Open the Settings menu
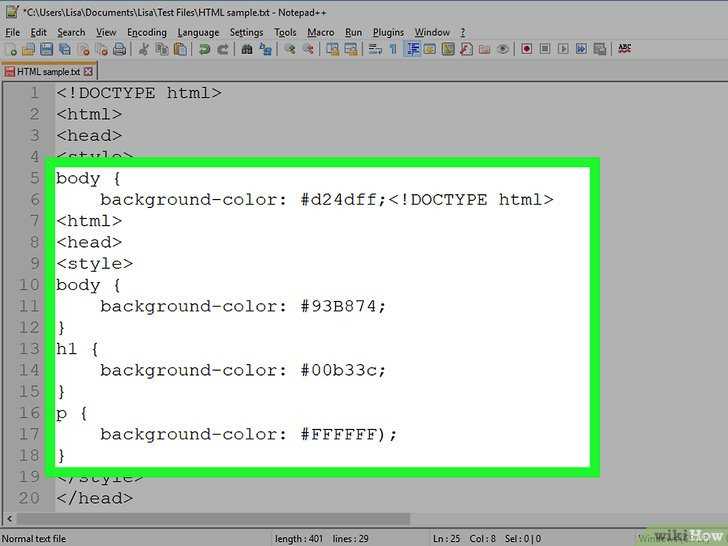Viewport: 728px width, 546px height. pos(246,32)
